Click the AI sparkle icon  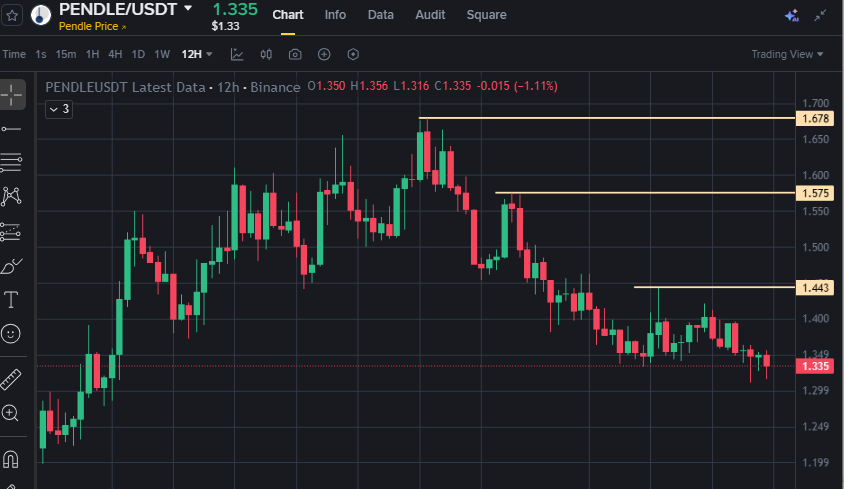point(791,16)
